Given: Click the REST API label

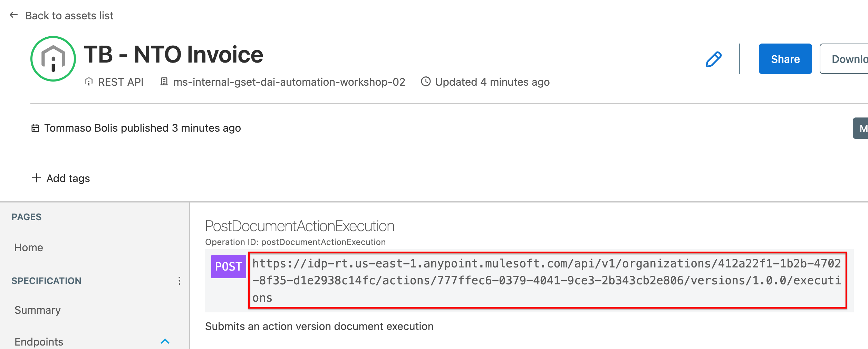Looking at the screenshot, I should (121, 82).
